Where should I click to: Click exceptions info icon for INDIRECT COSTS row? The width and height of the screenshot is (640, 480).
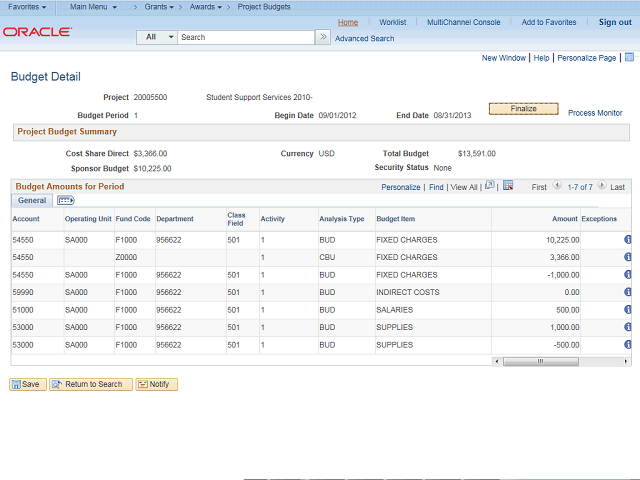(628, 292)
